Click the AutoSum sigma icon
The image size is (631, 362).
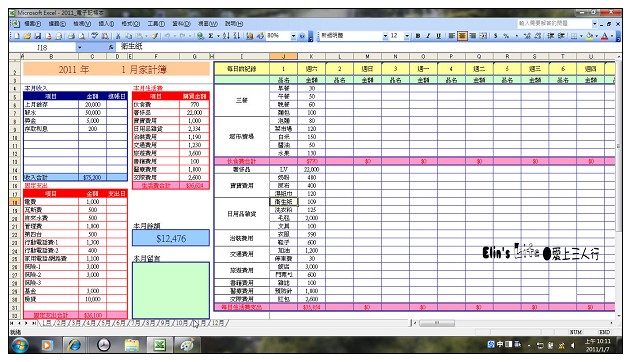210,36
